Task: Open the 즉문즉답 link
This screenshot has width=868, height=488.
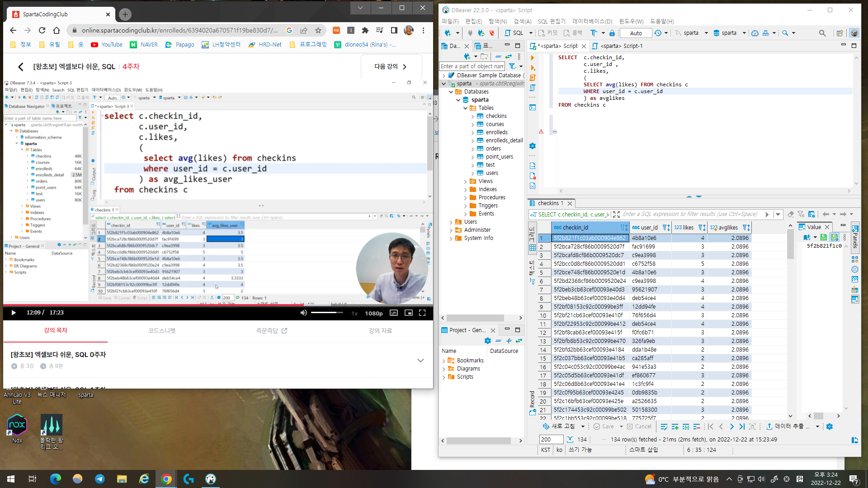Action: click(x=272, y=331)
